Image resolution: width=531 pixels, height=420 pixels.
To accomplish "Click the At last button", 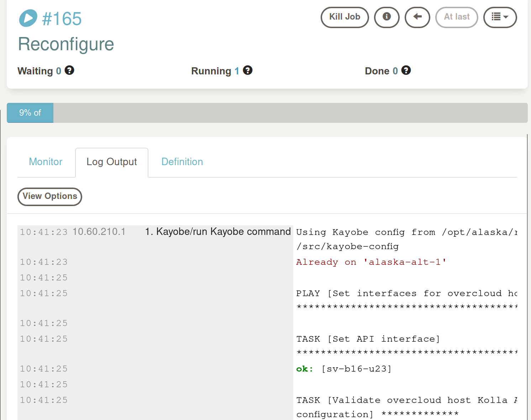I will [x=457, y=17].
